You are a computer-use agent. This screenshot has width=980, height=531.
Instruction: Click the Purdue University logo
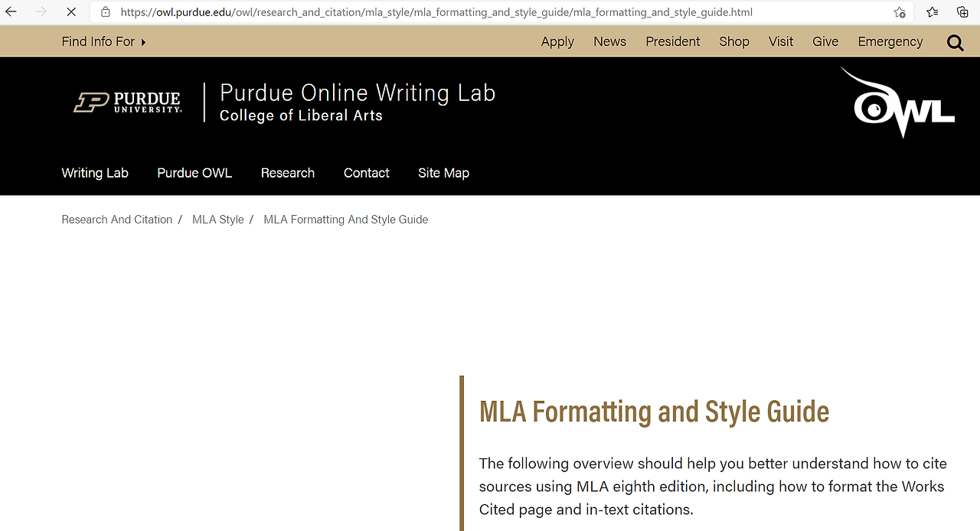128,102
